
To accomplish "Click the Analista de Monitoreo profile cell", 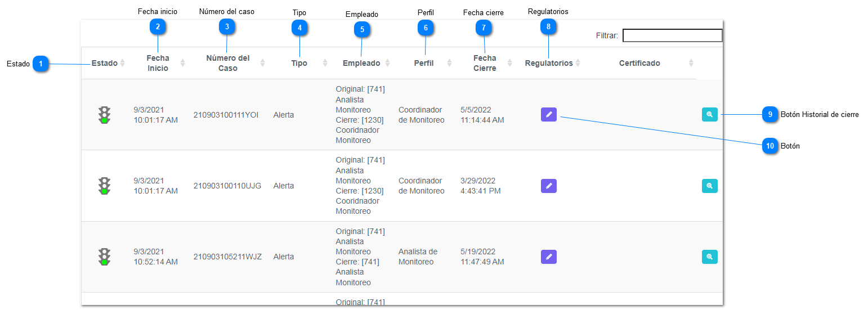I will tap(418, 257).
